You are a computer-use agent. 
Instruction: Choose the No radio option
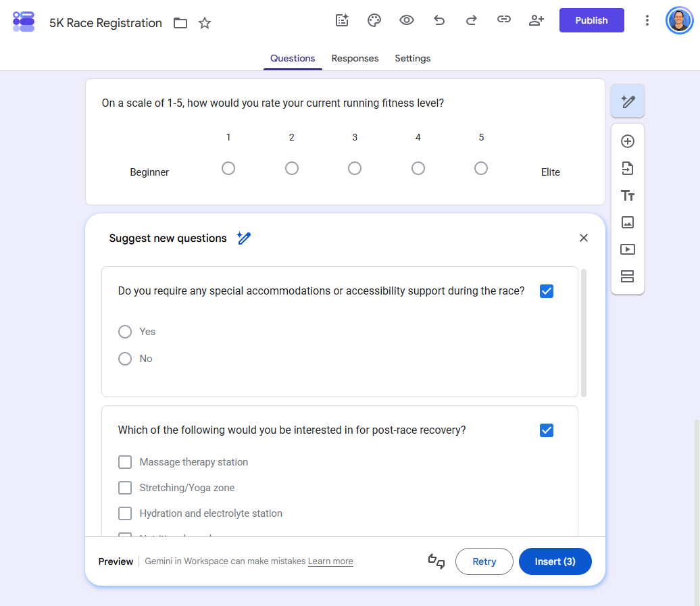125,359
